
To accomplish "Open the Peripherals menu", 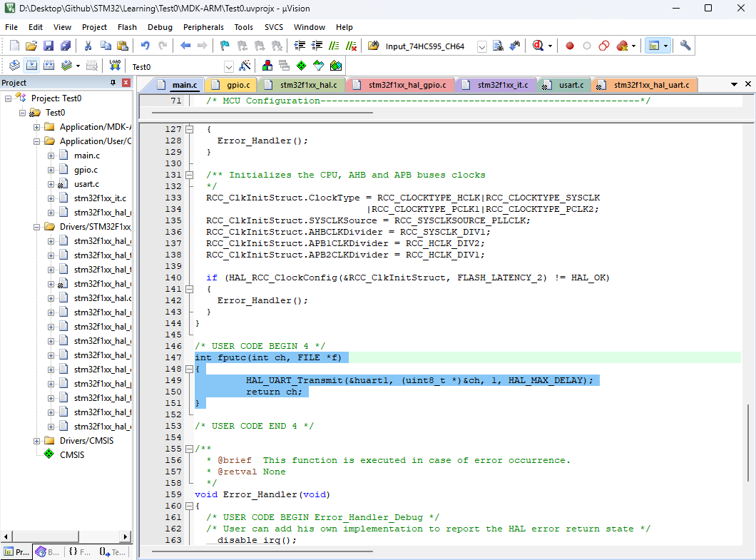I will pyautogui.click(x=203, y=27).
